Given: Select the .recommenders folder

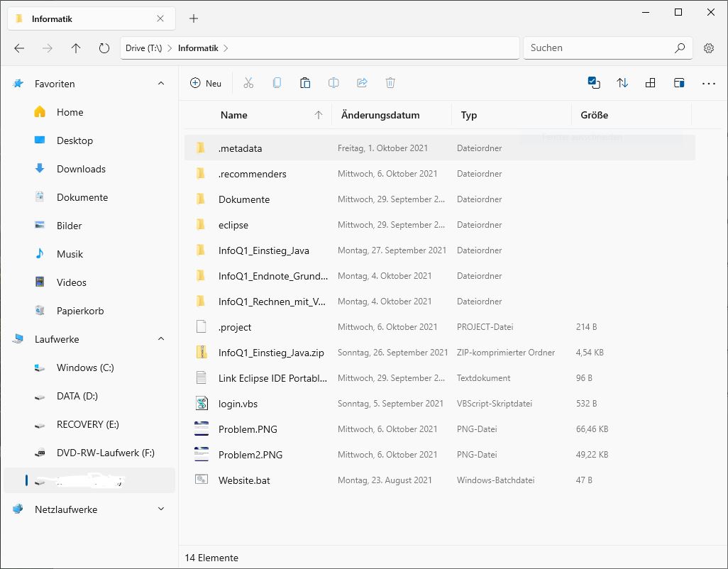Looking at the screenshot, I should click(440, 174).
